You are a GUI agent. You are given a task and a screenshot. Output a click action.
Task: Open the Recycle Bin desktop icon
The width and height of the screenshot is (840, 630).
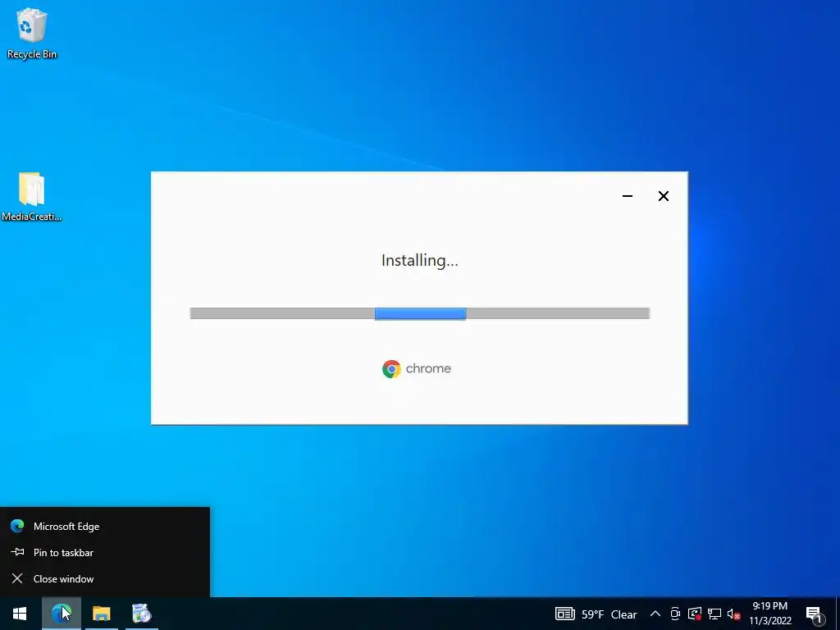pos(32,32)
